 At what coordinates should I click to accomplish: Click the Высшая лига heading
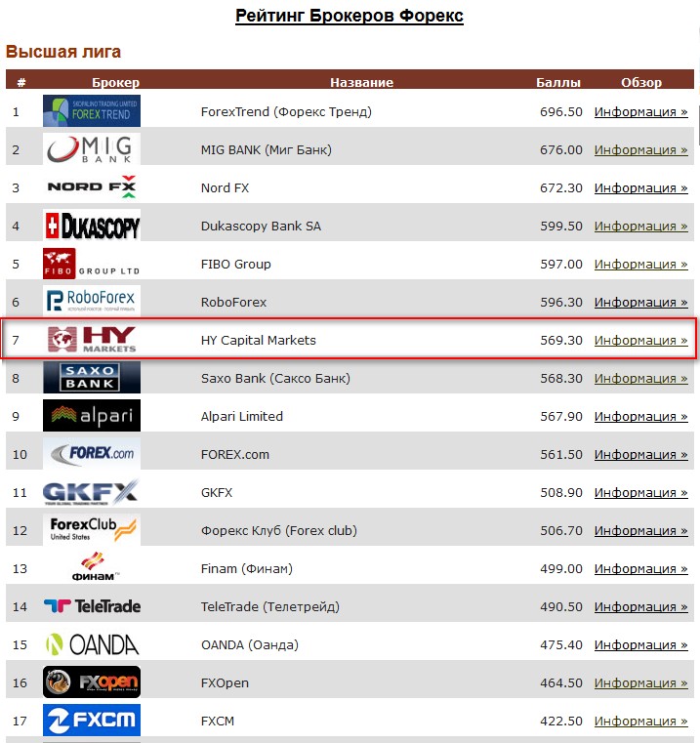(x=63, y=51)
